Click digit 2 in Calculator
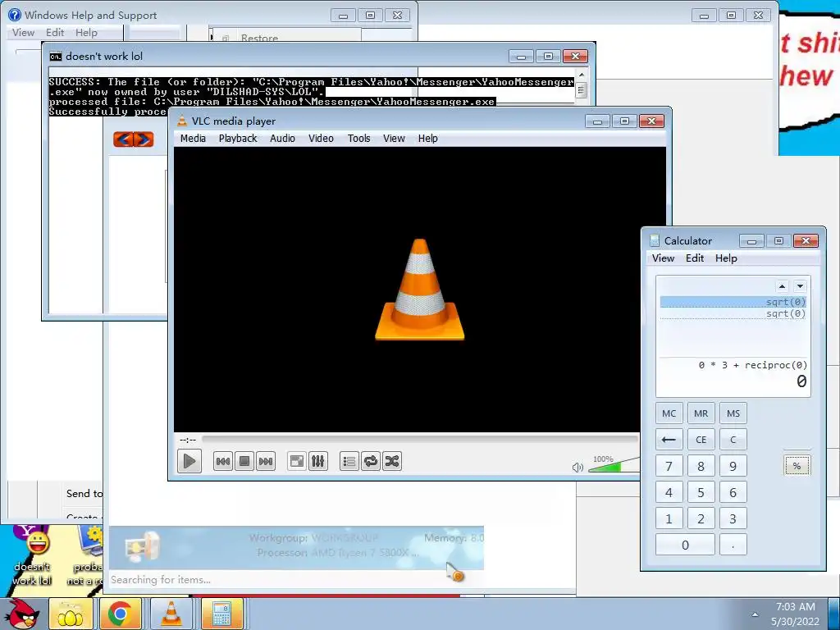The image size is (840, 630). pos(701,518)
